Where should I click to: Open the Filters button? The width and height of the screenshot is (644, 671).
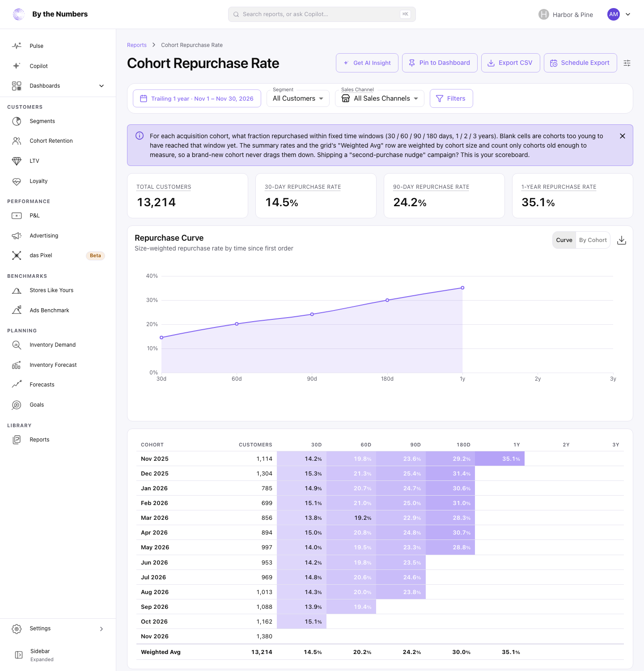tap(451, 98)
